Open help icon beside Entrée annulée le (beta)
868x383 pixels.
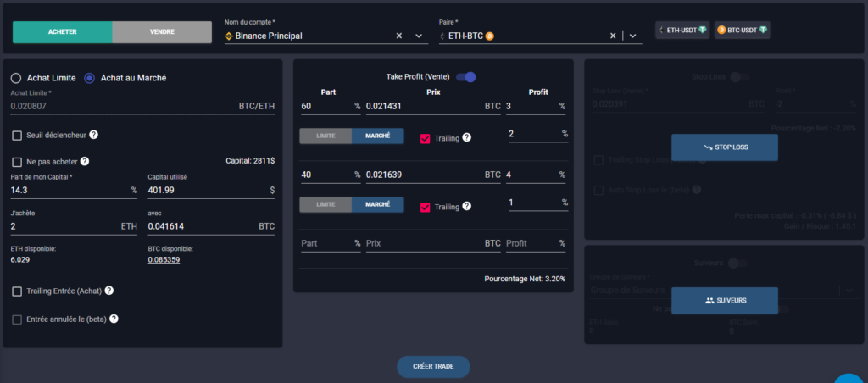(114, 319)
